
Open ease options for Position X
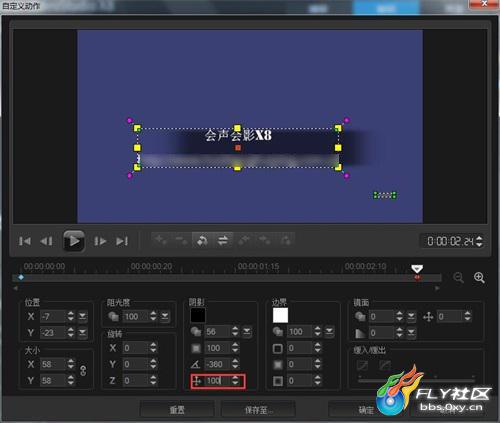click(82, 316)
